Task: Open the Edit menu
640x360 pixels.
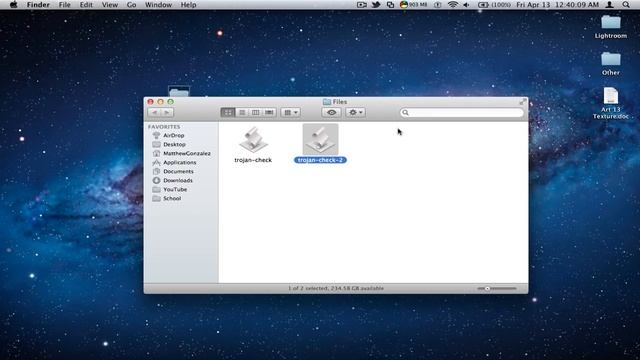Action: tap(86, 5)
